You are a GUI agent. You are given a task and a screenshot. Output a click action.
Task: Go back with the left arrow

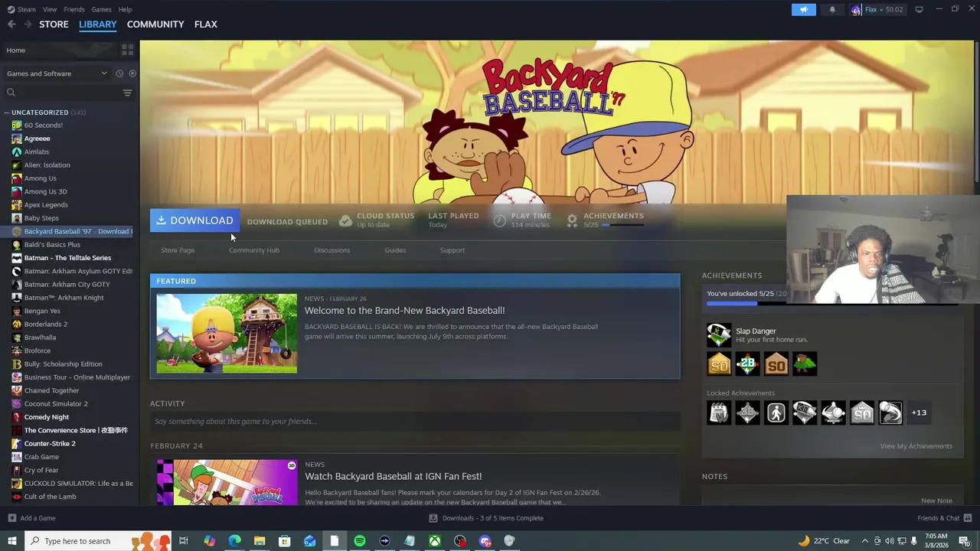click(11, 24)
